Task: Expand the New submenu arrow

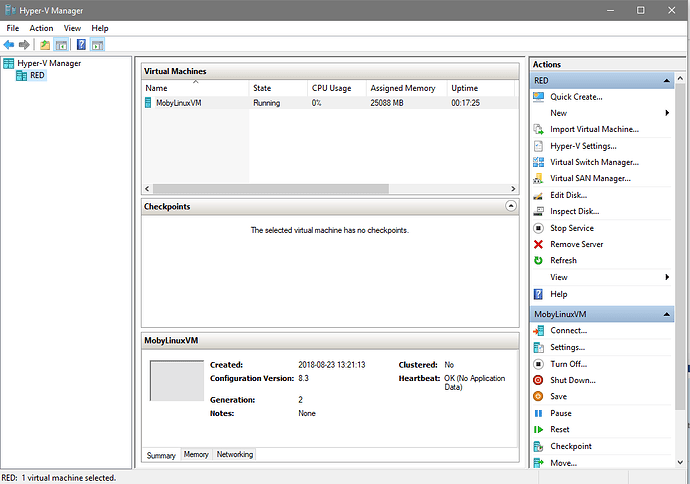Action: point(667,113)
